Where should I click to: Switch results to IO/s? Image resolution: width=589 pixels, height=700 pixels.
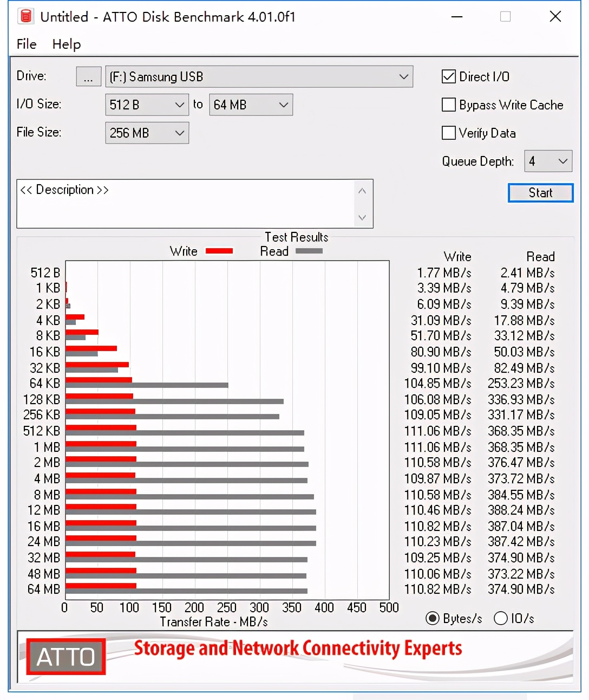tap(501, 618)
